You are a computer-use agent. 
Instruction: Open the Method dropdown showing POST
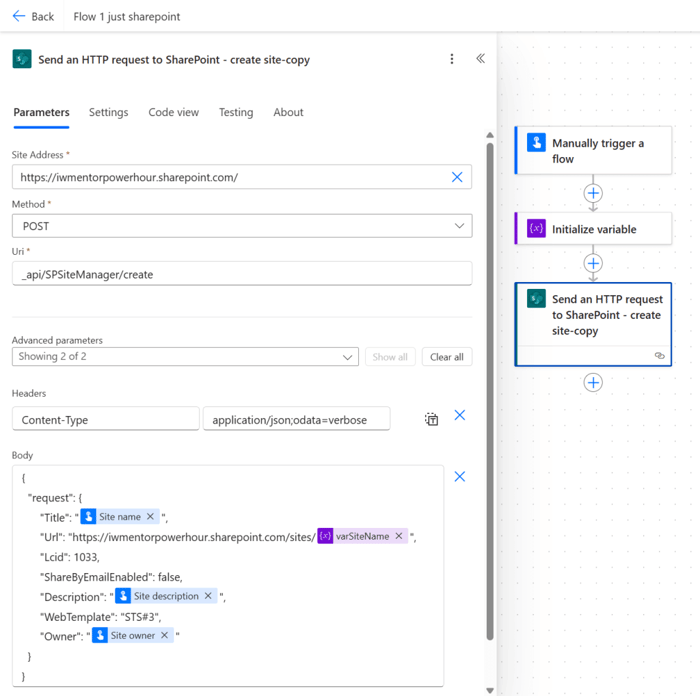[x=242, y=226]
